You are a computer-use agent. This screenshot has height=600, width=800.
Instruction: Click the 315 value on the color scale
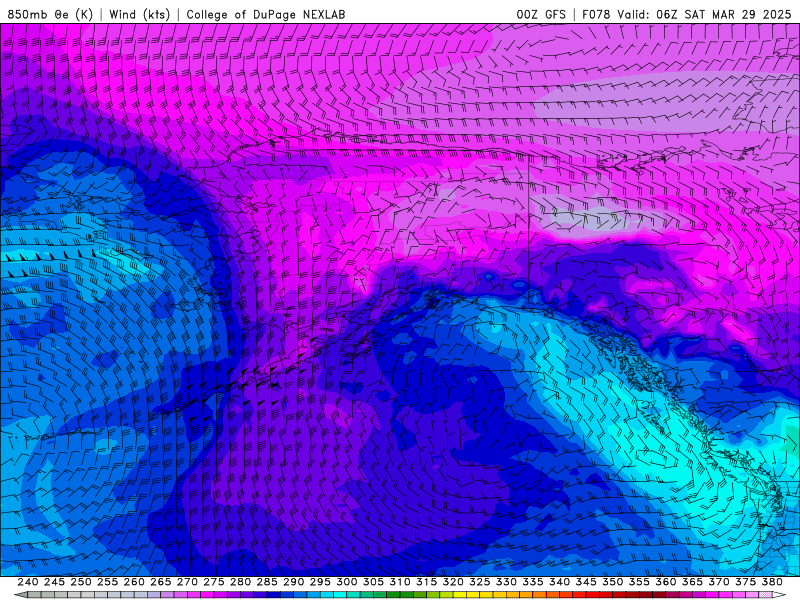[x=427, y=582]
